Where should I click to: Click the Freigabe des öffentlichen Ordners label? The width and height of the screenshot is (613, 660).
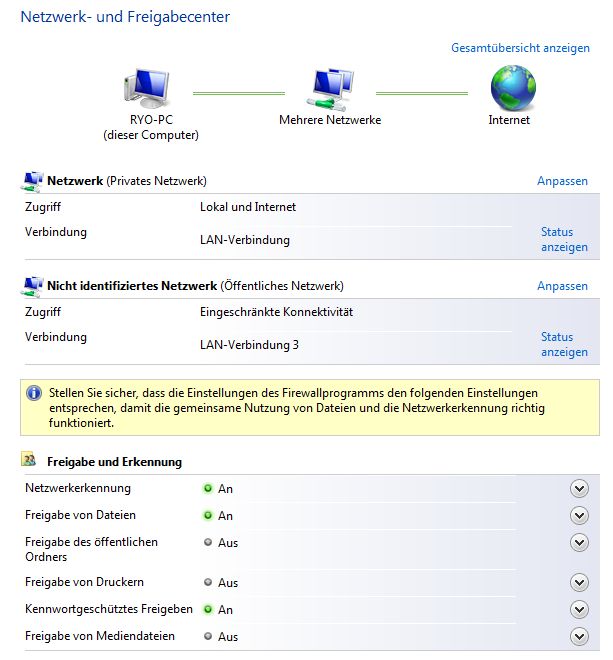click(x=91, y=549)
